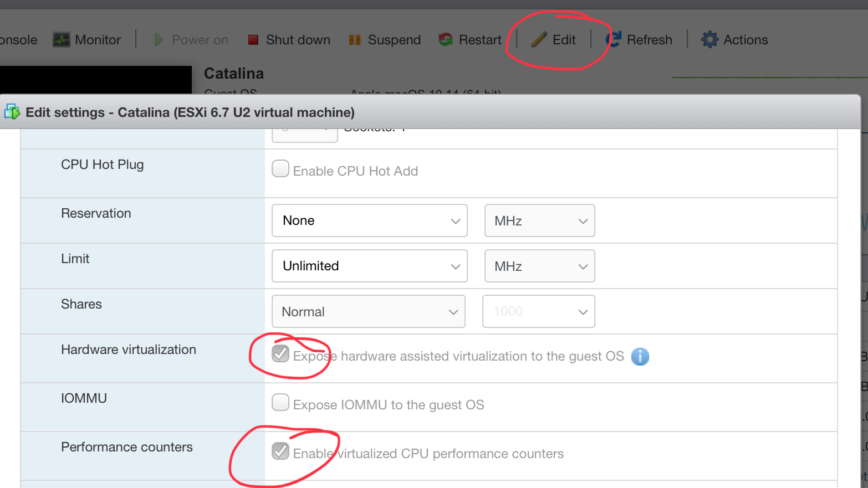Open hardware virtualization info icon
Image resolution: width=868 pixels, height=488 pixels.
click(640, 357)
